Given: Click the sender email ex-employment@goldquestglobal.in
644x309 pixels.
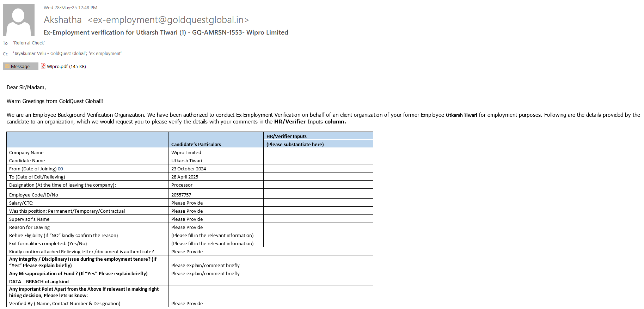Looking at the screenshot, I should 168,20.
